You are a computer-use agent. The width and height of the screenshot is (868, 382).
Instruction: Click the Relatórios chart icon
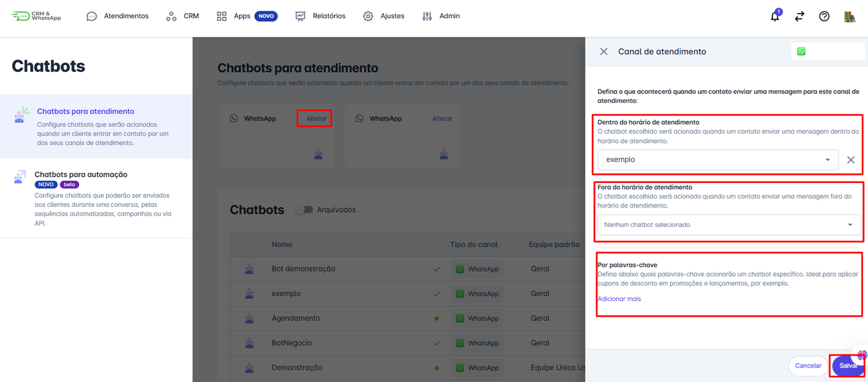coord(300,15)
